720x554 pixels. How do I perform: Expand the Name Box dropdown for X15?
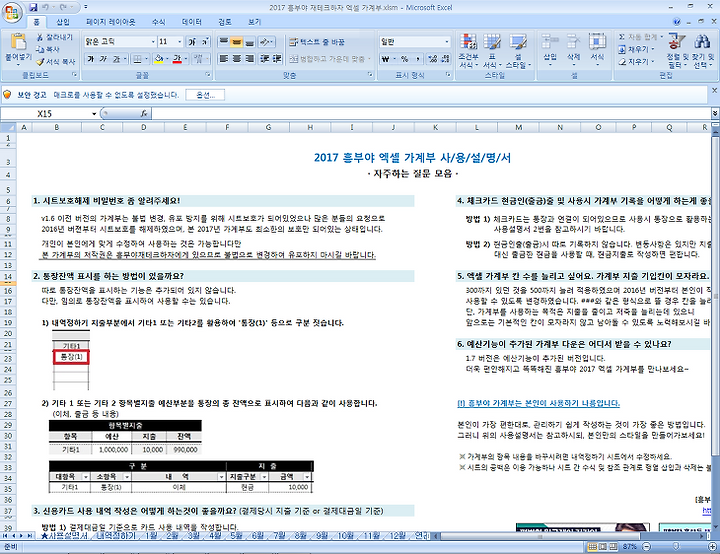pos(94,113)
